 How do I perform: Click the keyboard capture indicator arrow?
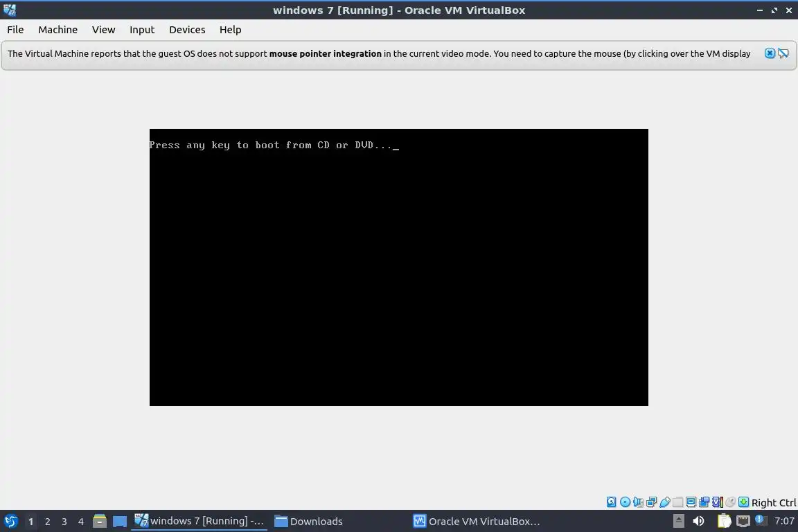743,502
